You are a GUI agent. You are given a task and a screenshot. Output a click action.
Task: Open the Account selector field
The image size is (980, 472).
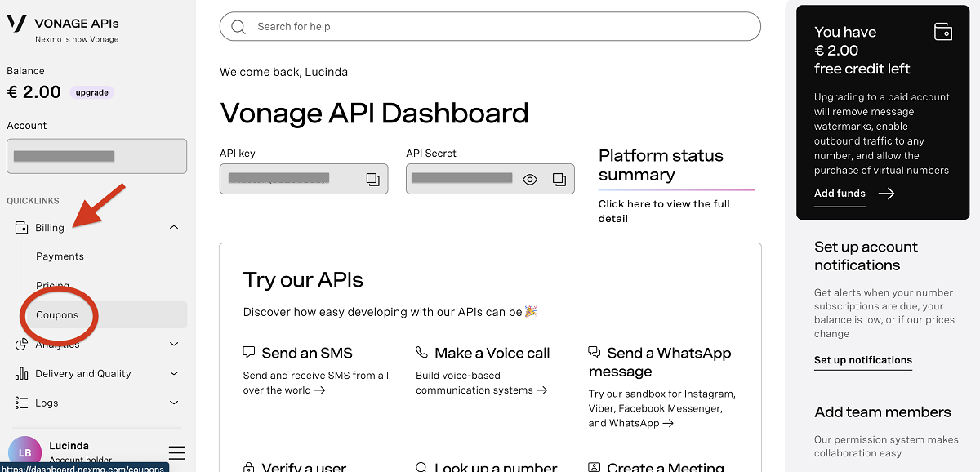(x=96, y=156)
